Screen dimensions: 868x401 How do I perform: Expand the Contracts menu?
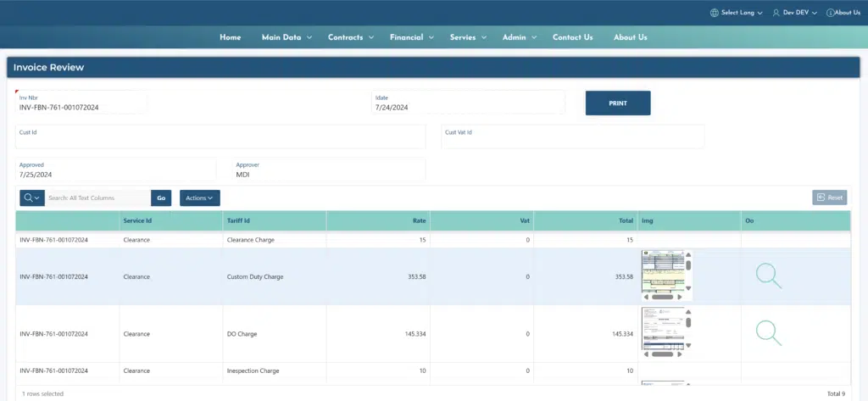(x=351, y=37)
